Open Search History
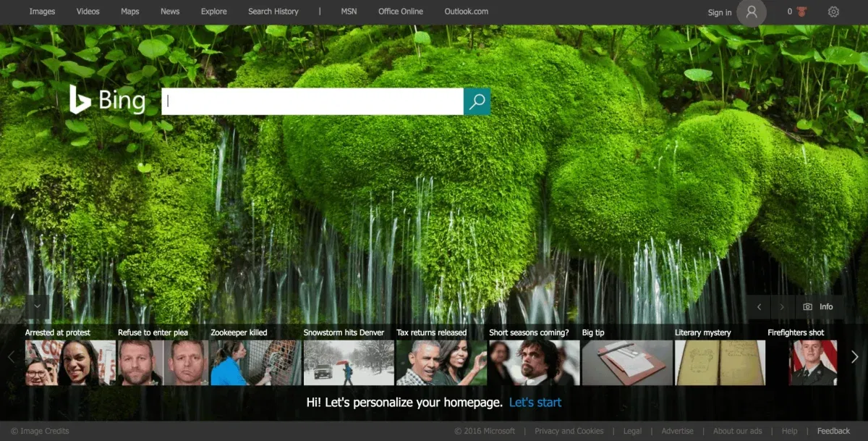The height and width of the screenshot is (441, 868). coord(273,12)
